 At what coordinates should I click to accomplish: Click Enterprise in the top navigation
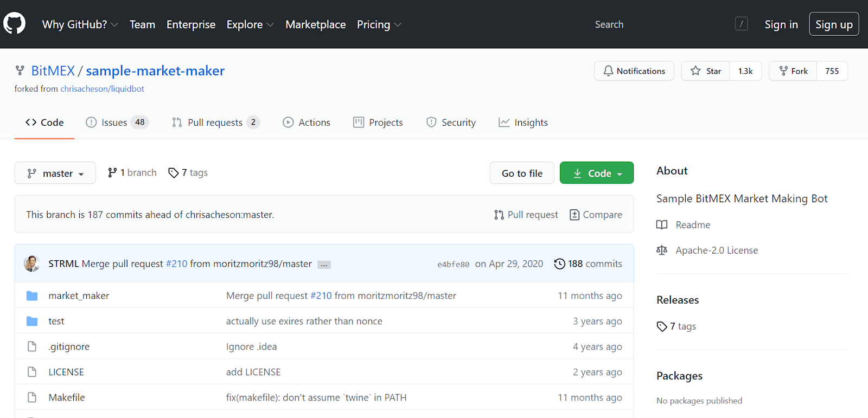click(x=191, y=24)
